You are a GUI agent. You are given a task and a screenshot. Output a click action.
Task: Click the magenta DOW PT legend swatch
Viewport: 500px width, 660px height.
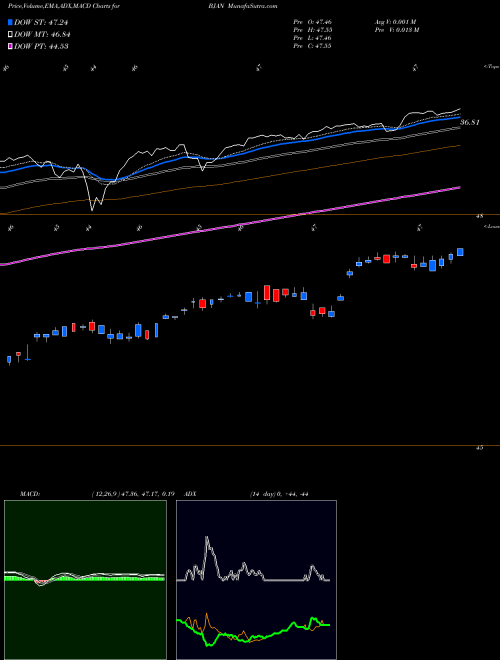pyautogui.click(x=11, y=46)
